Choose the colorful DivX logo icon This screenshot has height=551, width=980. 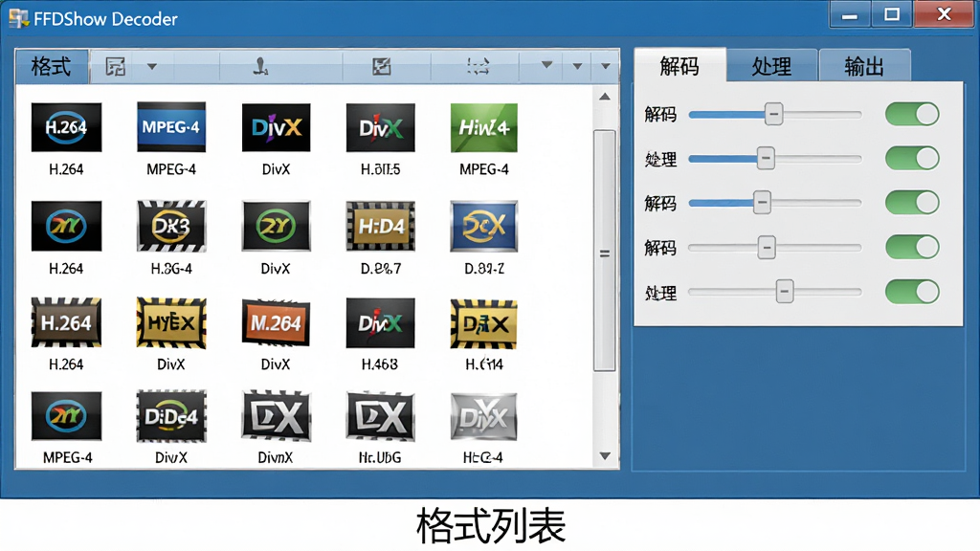(x=277, y=127)
